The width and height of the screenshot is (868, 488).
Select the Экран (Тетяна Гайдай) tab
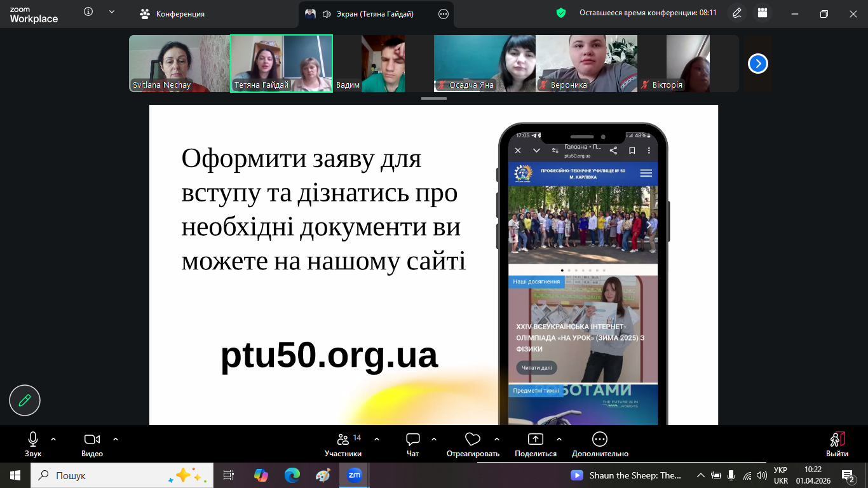point(369,14)
